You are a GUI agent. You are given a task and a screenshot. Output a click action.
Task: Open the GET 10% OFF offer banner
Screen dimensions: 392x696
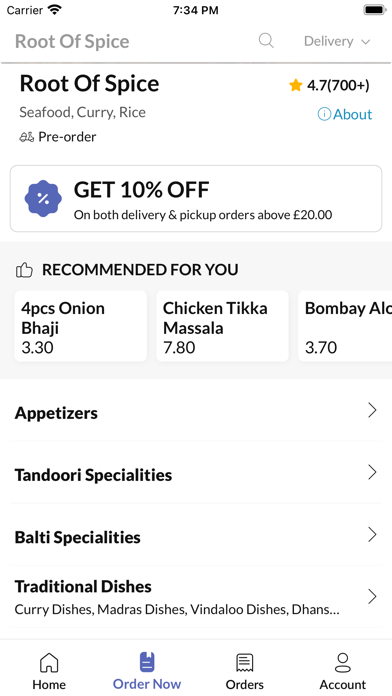196,198
